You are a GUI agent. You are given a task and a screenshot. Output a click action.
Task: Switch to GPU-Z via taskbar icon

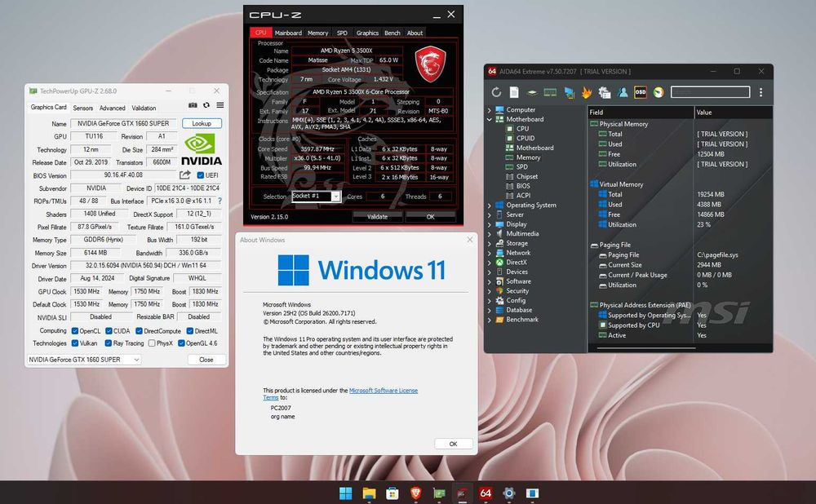coord(439,493)
